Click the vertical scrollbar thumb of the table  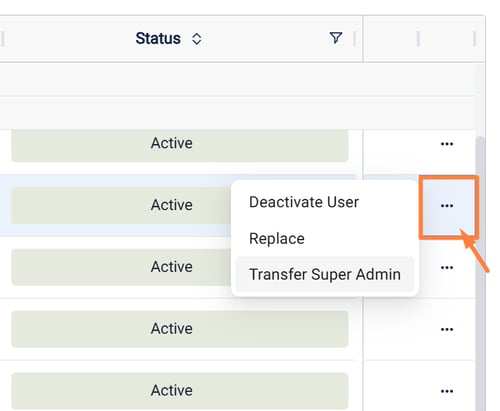[480, 273]
